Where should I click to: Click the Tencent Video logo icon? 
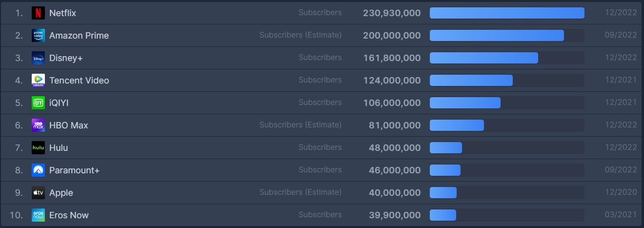point(38,81)
